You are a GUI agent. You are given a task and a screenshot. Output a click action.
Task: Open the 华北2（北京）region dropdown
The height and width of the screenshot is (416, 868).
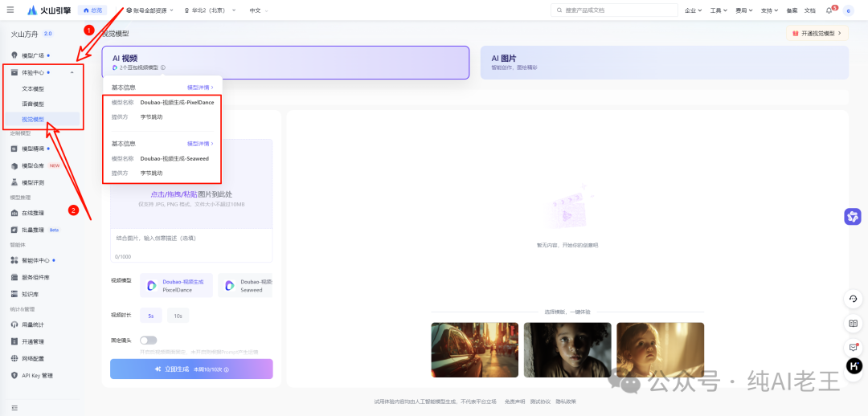210,10
